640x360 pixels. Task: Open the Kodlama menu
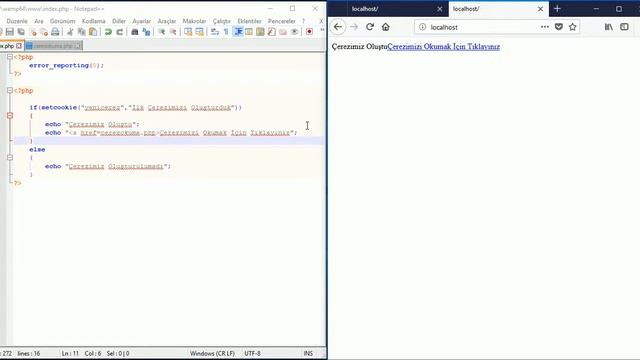coord(93,21)
